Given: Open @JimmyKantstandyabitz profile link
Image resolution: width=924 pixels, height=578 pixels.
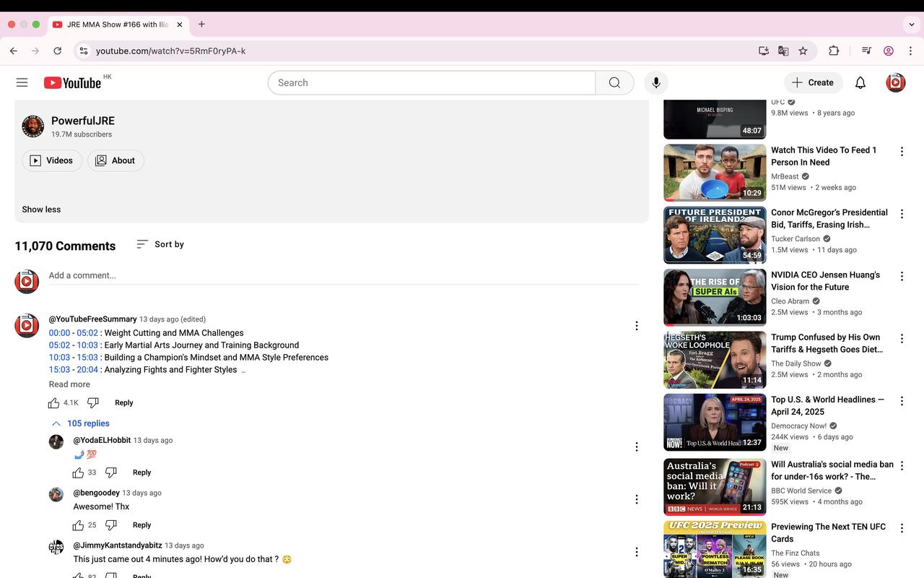Looking at the screenshot, I should pyautogui.click(x=118, y=545).
